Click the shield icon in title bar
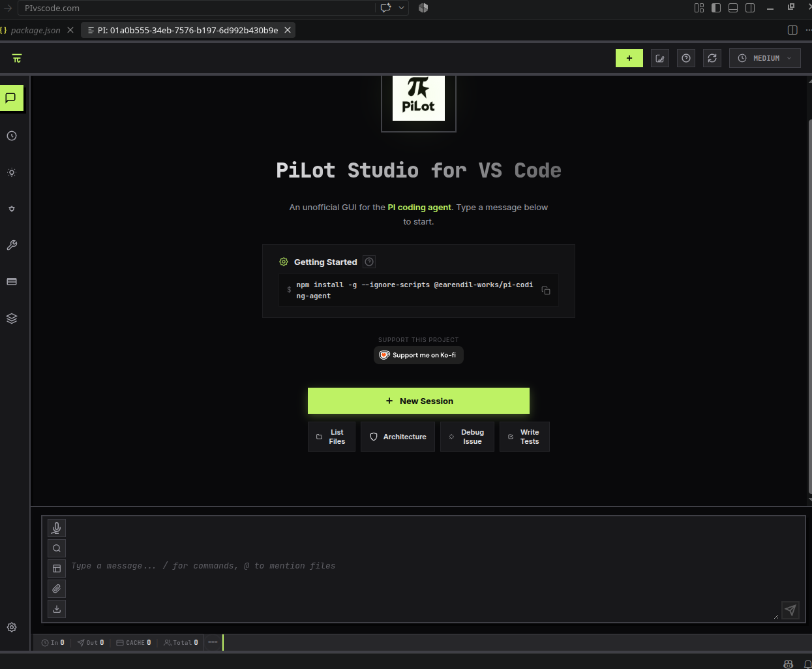Screen dimensions: 812x669 [423, 8]
